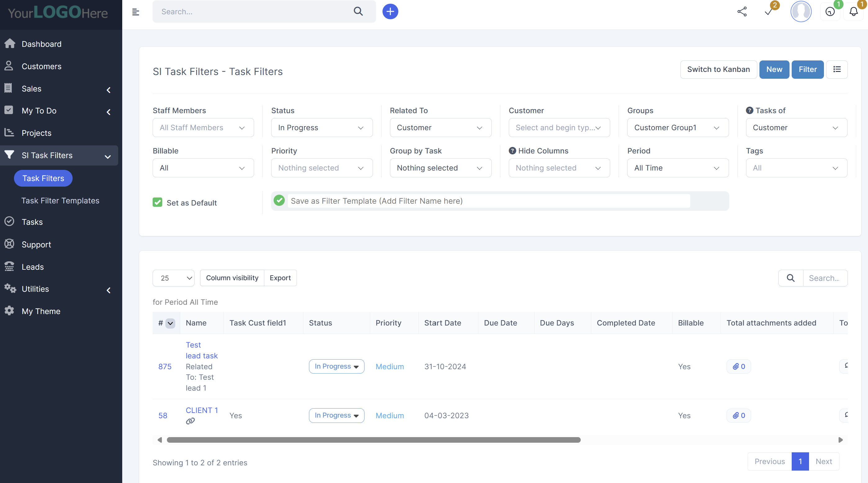This screenshot has width=868, height=483.
Task: Open the Staff Members dropdown
Action: click(203, 128)
